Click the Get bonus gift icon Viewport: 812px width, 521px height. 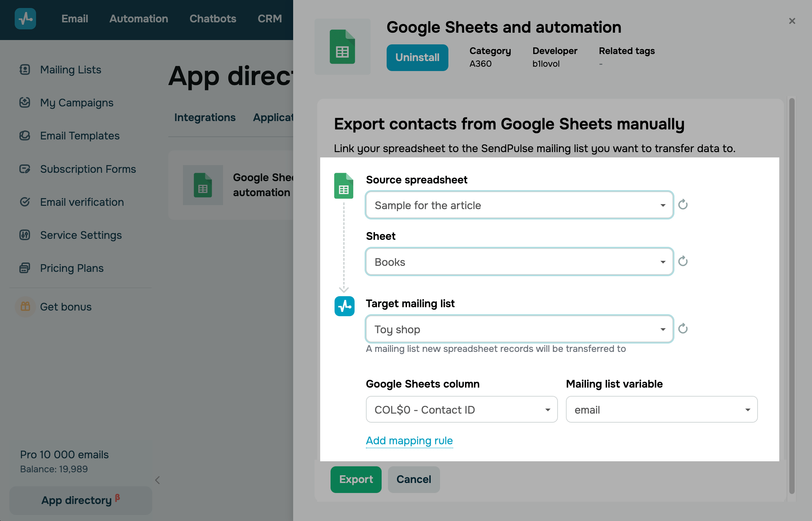[x=25, y=307]
